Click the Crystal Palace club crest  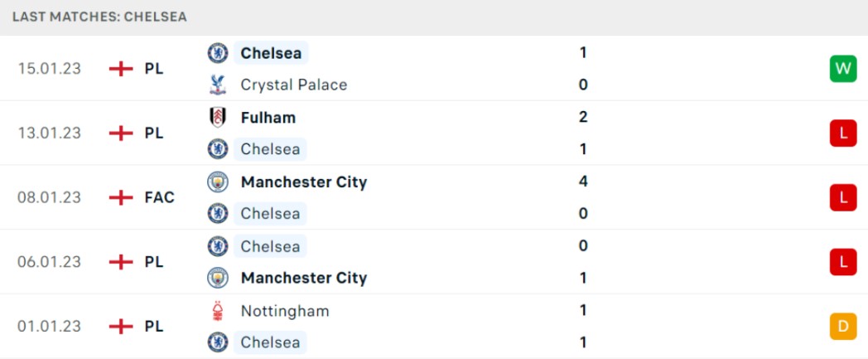218,85
